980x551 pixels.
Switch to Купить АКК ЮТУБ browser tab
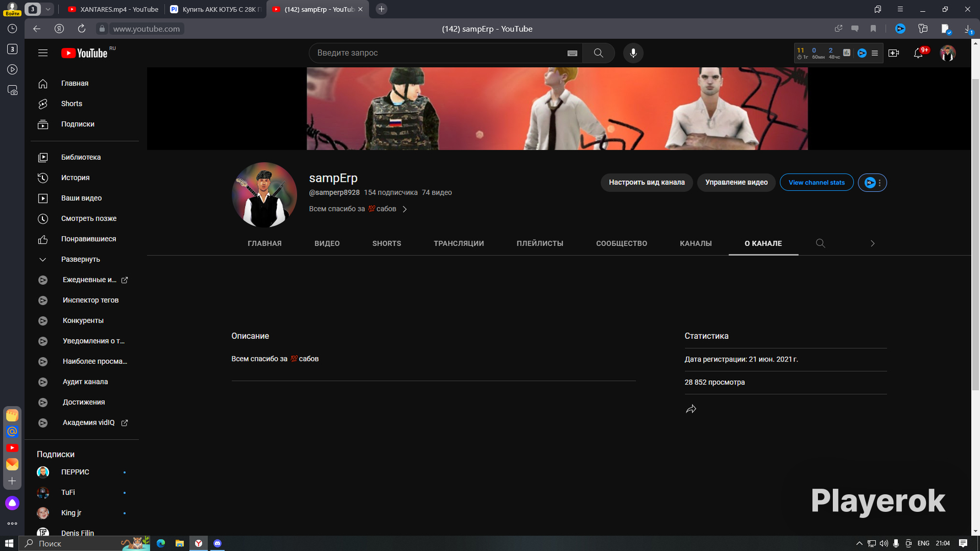coord(215,9)
